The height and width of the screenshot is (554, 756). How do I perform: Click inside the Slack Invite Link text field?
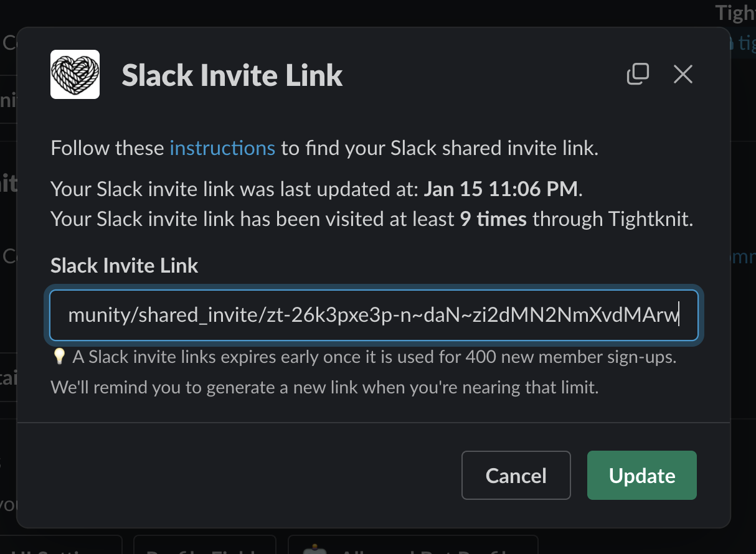click(x=374, y=315)
